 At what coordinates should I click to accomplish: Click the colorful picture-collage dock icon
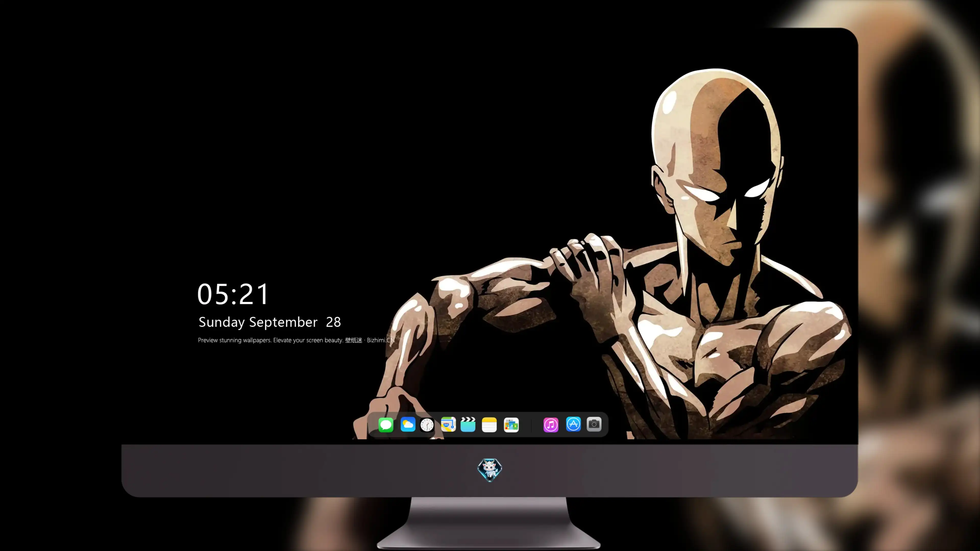pyautogui.click(x=511, y=425)
